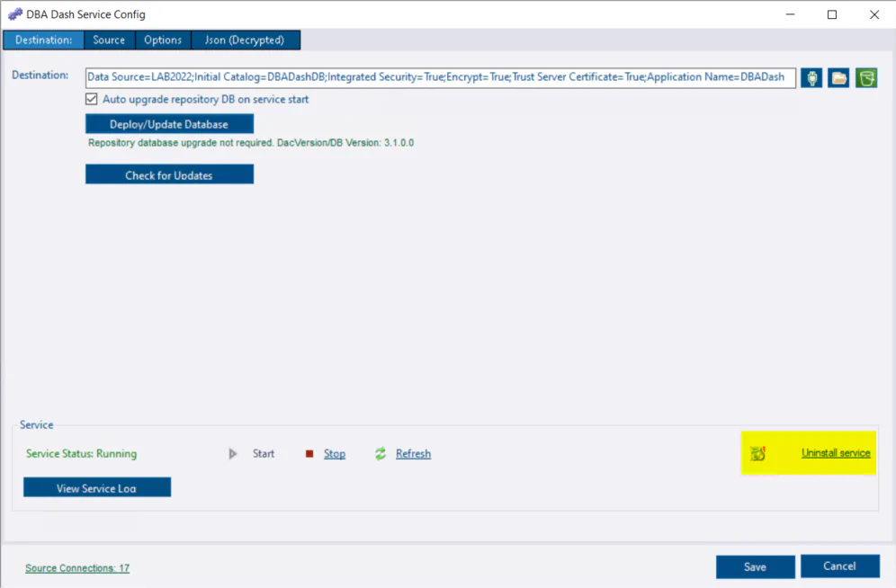Click the DBA Dash icon in the title bar
This screenshot has width=896, height=588.
click(x=13, y=13)
